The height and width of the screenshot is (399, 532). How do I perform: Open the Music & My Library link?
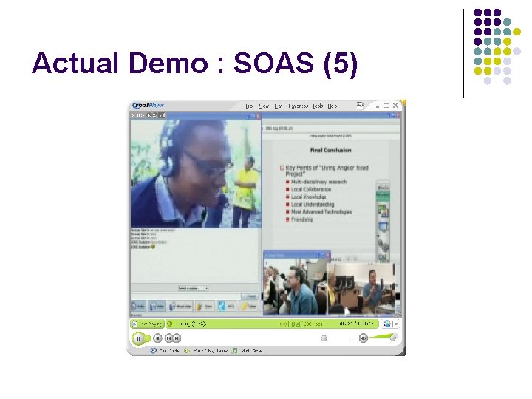pos(206,351)
